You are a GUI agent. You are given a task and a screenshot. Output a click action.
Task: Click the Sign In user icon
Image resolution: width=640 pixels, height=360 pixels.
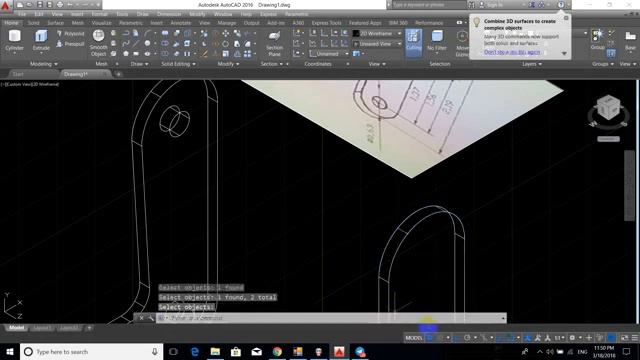coord(482,5)
